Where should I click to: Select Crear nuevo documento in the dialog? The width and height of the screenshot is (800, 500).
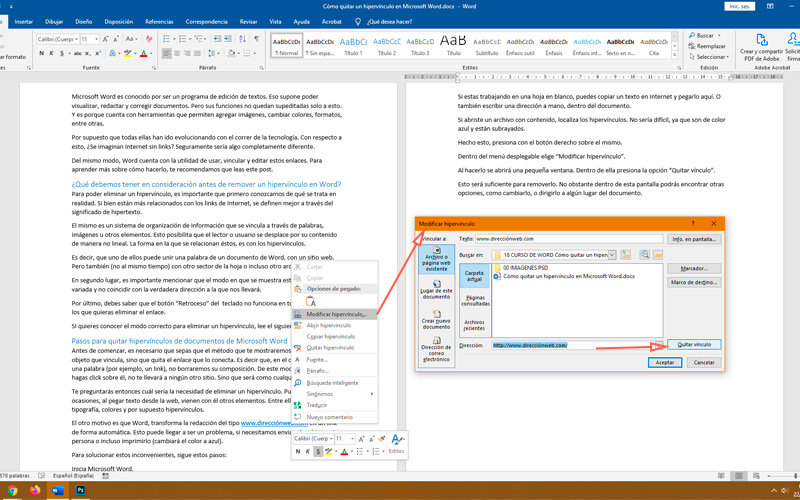[x=436, y=320]
